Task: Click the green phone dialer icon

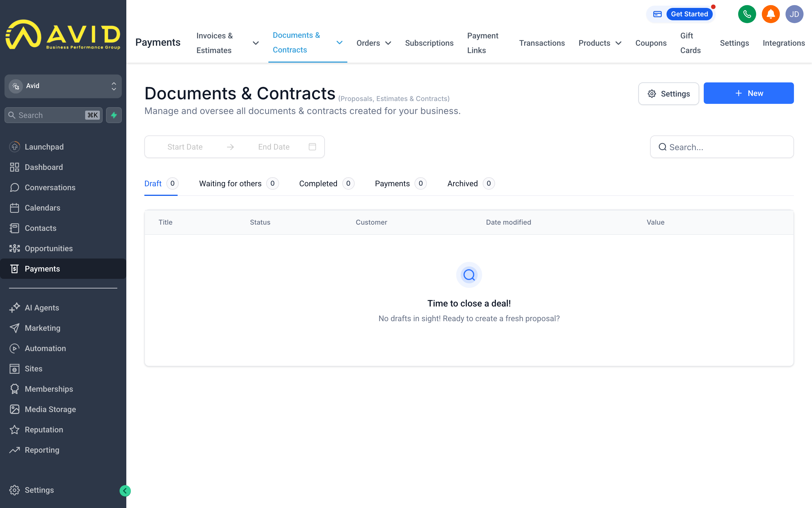Action: (x=747, y=14)
